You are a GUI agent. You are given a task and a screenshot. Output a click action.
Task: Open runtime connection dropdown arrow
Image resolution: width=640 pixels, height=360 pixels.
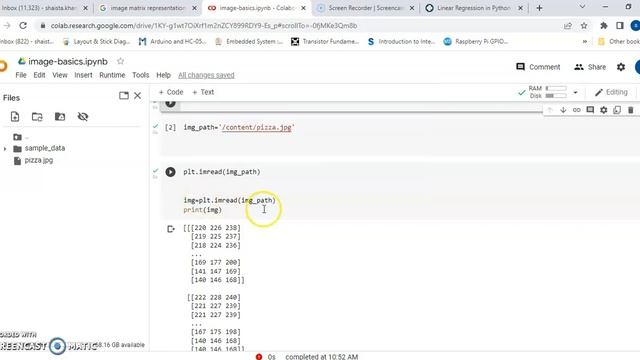click(x=575, y=93)
